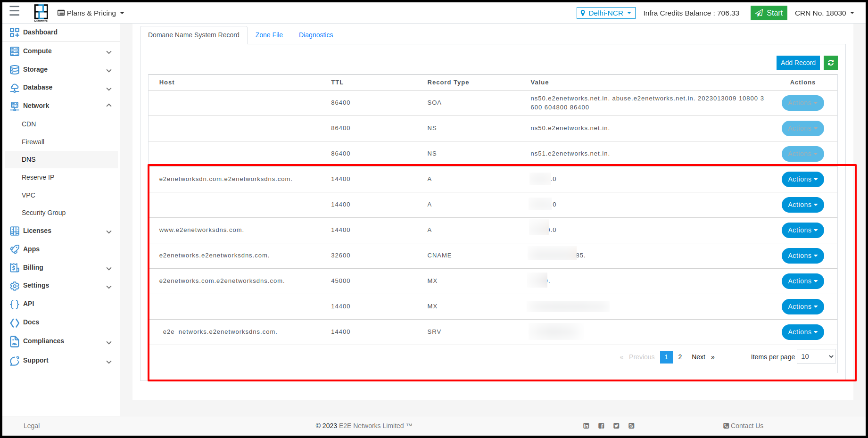Expand the Settings section chevron
This screenshot has width=868, height=438.
[x=109, y=287]
